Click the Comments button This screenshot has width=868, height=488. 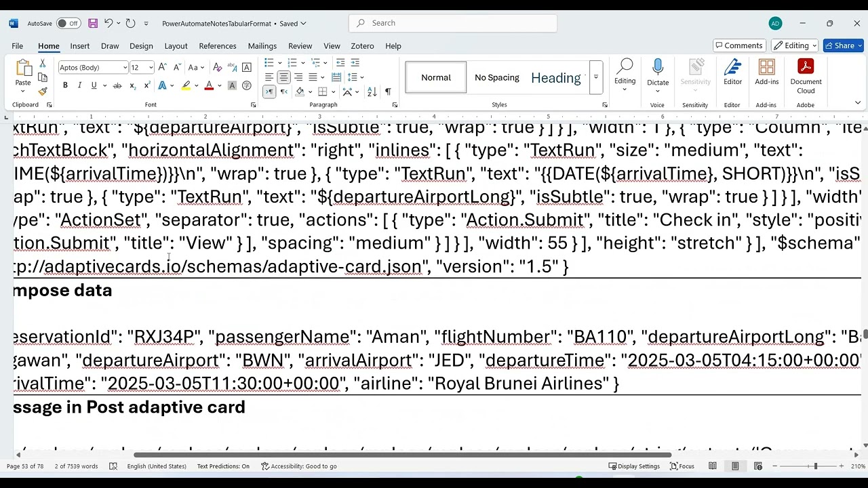tap(739, 45)
